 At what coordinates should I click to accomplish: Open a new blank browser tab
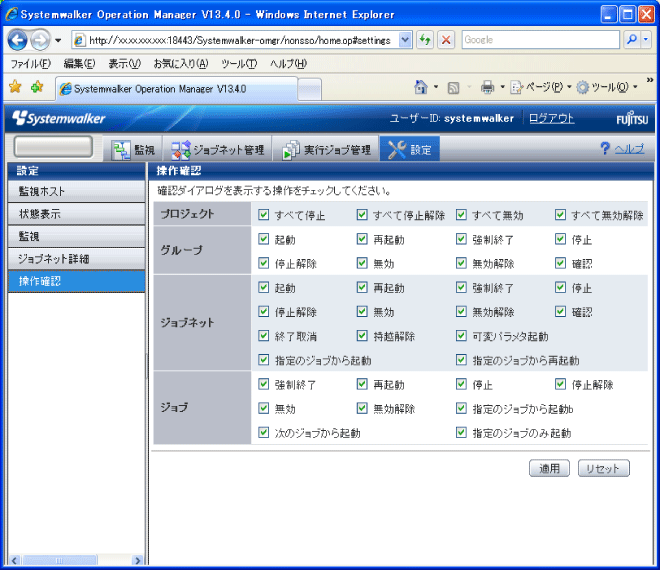[x=310, y=90]
